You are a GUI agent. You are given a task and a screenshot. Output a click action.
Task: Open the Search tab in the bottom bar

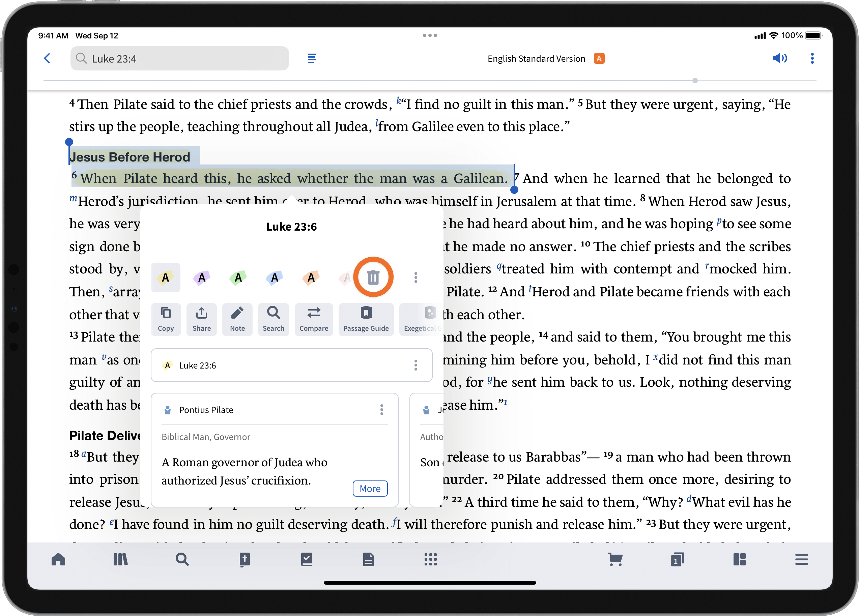point(182,560)
